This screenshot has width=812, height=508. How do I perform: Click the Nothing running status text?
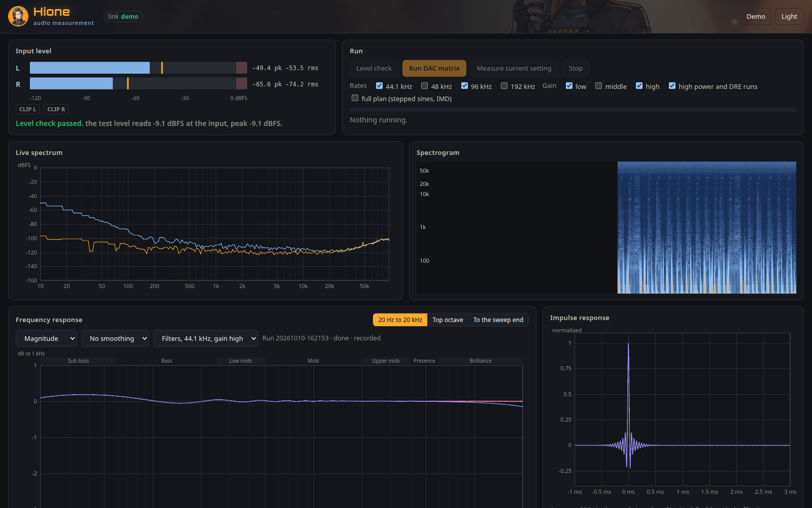pyautogui.click(x=379, y=120)
